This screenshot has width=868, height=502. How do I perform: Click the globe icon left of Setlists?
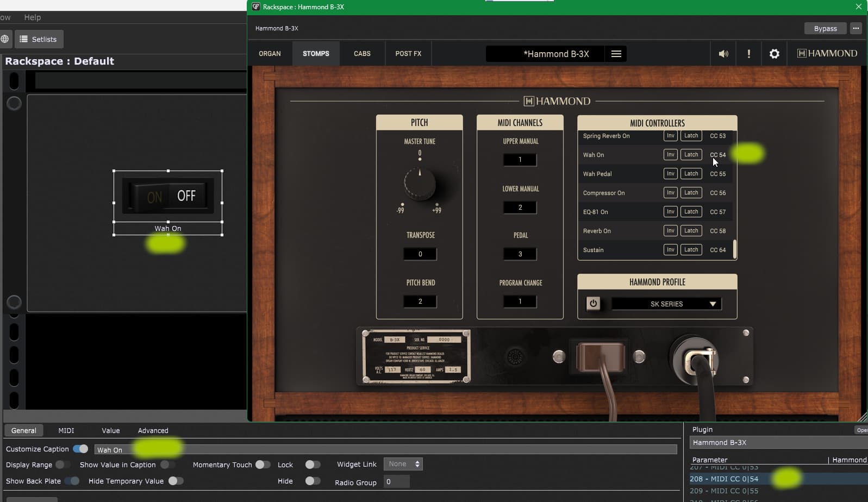5,39
